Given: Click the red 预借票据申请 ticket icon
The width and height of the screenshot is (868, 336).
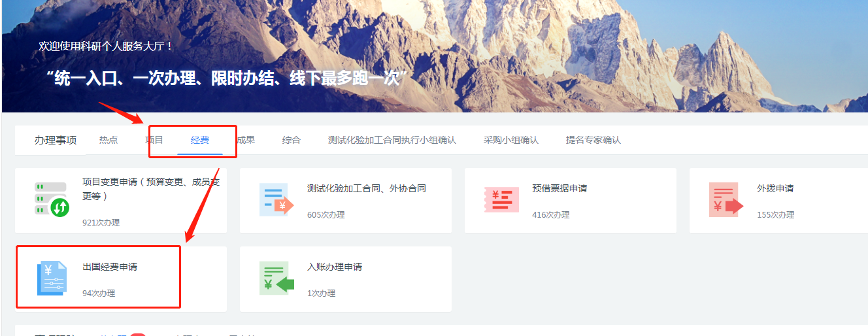Looking at the screenshot, I should (501, 199).
